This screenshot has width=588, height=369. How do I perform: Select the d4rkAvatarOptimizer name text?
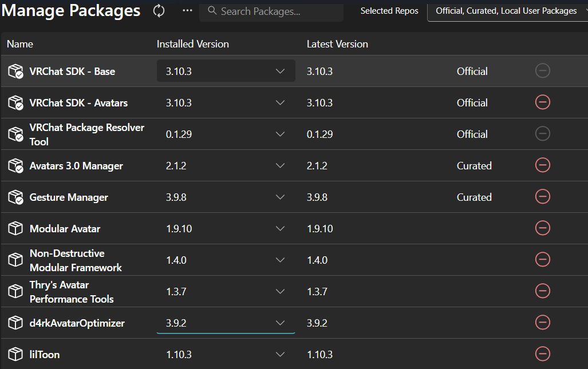tap(77, 323)
